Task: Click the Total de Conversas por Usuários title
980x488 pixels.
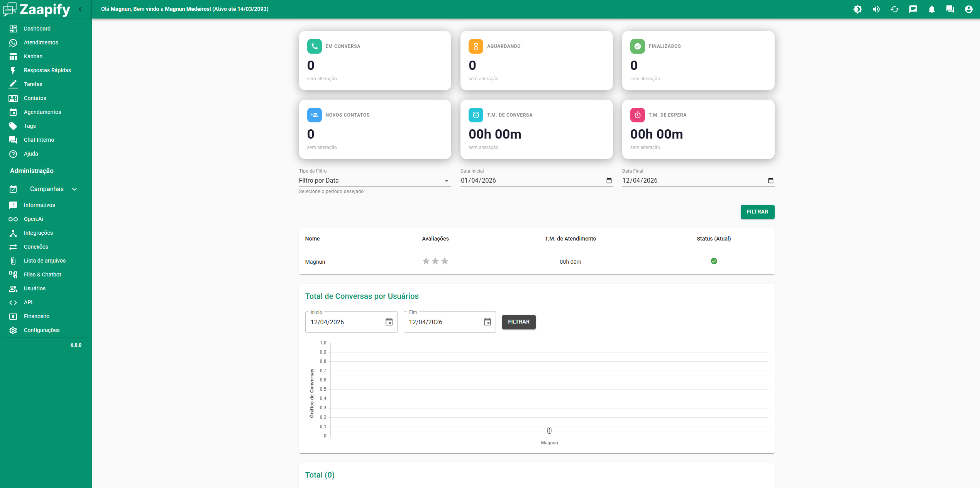Action: click(x=362, y=296)
